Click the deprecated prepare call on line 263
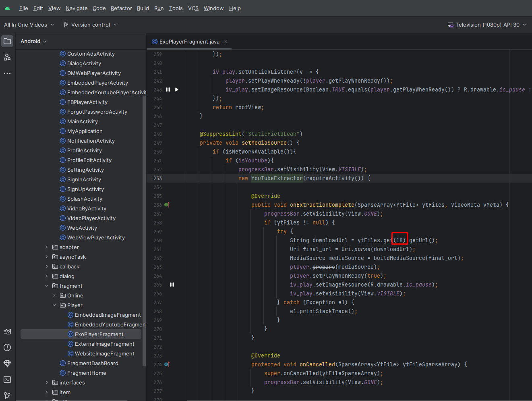Viewport: 532px width, 401px height. [324, 267]
